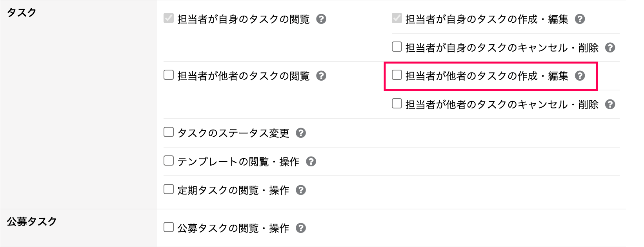Check 担当者が他者のタスクの作成・編集 box

(397, 75)
